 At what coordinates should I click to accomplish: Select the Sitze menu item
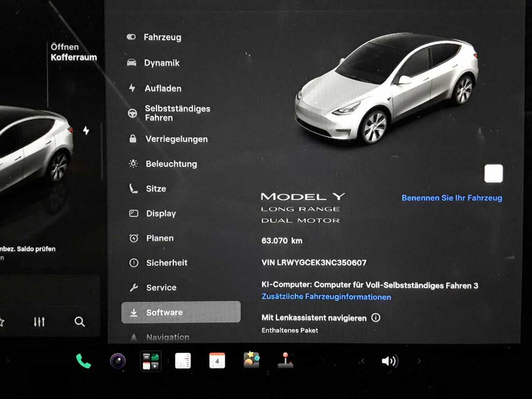156,189
